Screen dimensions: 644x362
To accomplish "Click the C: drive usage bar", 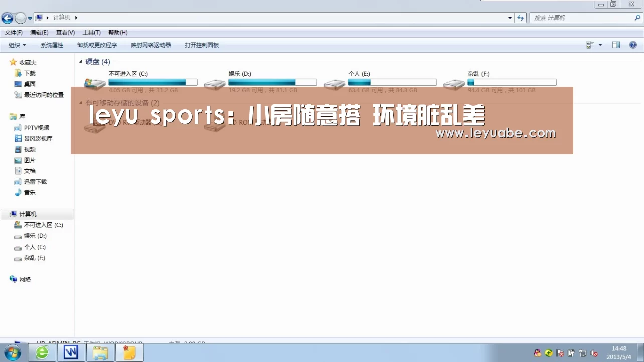I will pos(153,82).
